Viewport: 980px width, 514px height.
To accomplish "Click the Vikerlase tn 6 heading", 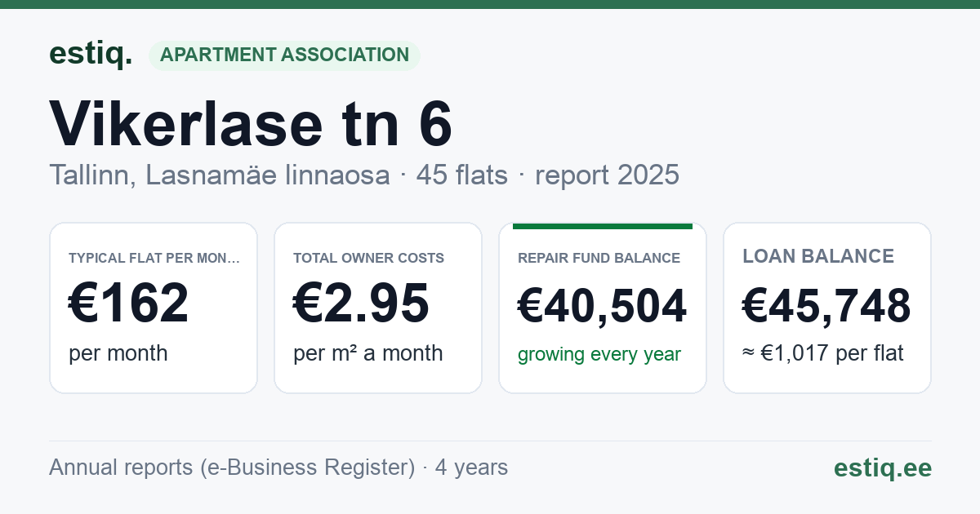I will (251, 123).
